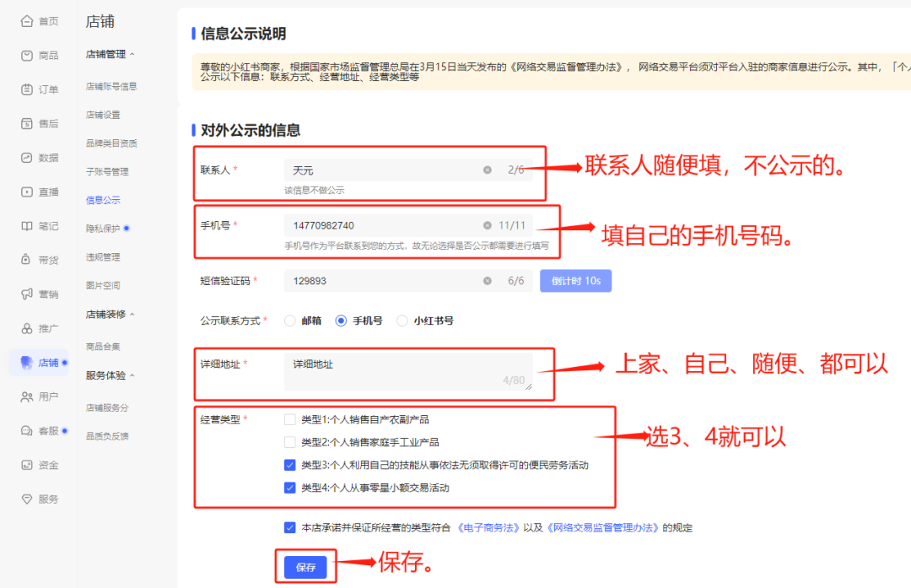Check the 类型1 self-produced farm products checkbox

click(x=289, y=418)
